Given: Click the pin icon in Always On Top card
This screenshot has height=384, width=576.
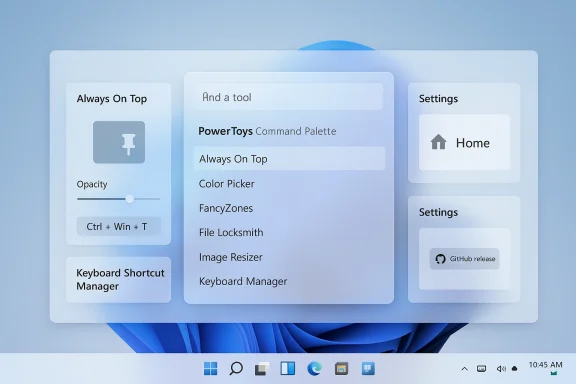Looking at the screenshot, I should pyautogui.click(x=129, y=144).
